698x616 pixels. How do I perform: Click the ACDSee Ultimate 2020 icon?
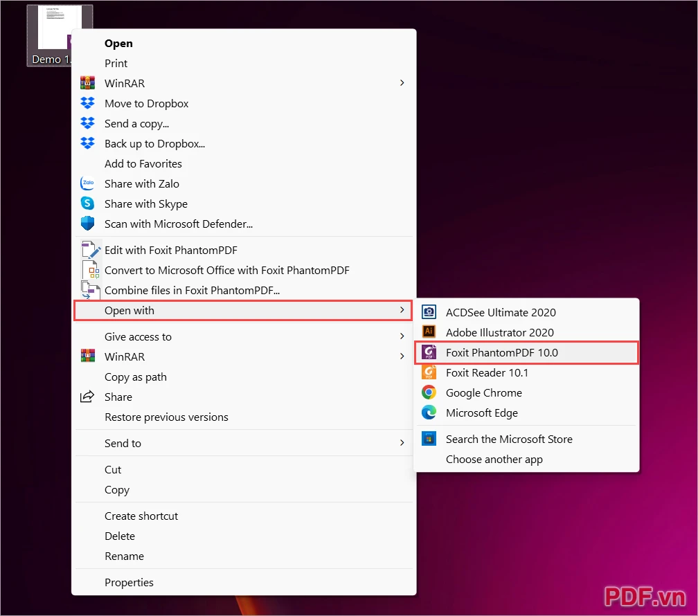point(429,312)
